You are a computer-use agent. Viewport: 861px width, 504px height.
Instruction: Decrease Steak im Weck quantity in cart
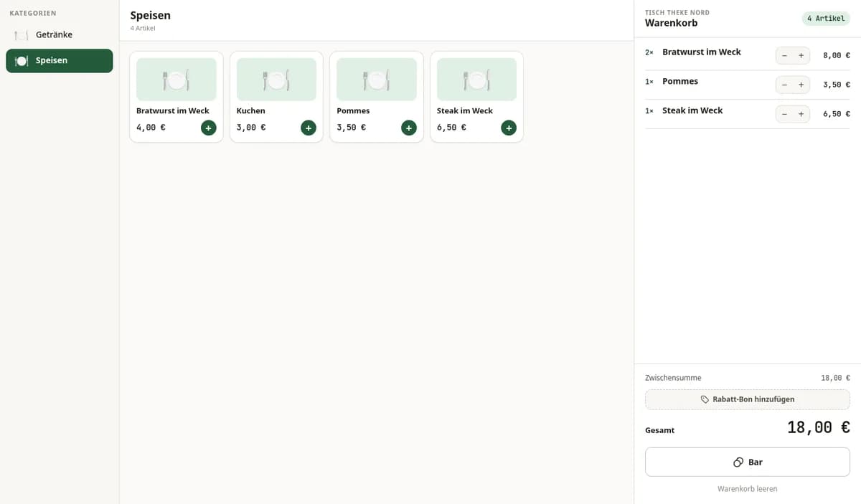[784, 114]
